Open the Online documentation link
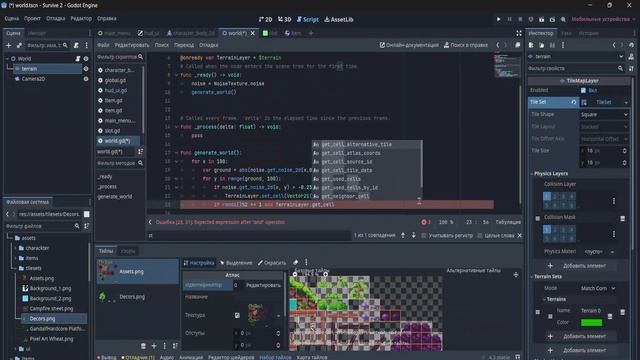This screenshot has width=640, height=360. pyautogui.click(x=409, y=45)
